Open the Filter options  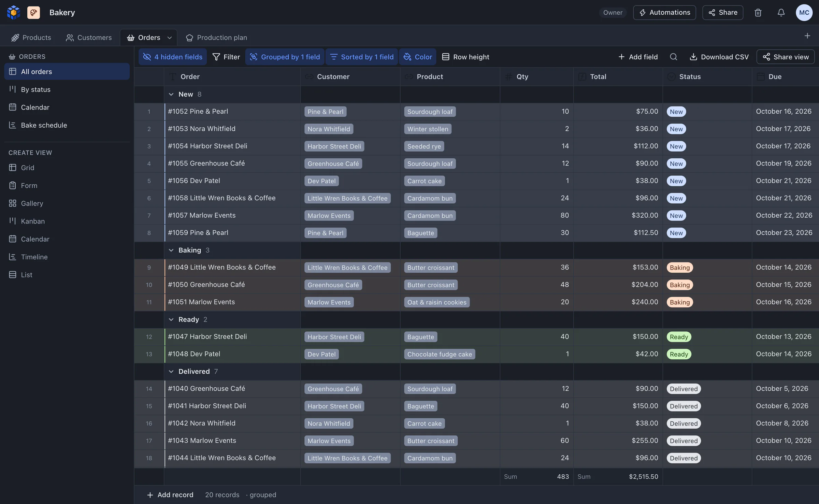[226, 57]
